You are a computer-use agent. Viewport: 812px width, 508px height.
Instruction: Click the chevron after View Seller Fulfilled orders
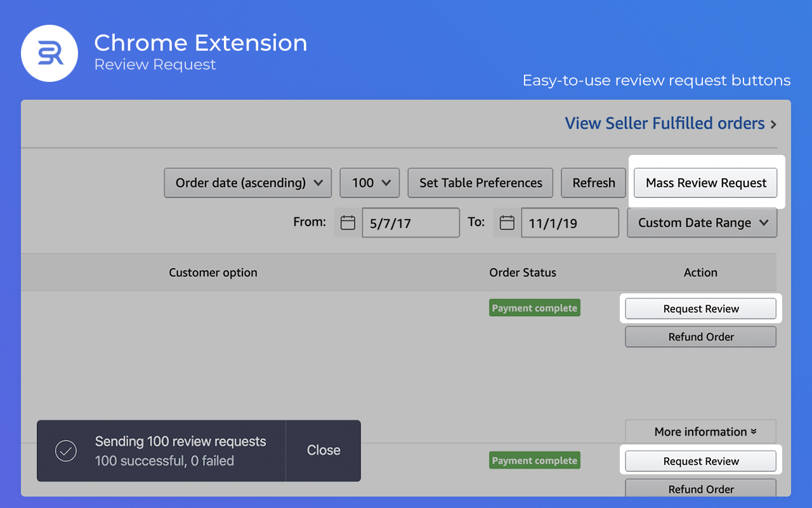click(773, 124)
